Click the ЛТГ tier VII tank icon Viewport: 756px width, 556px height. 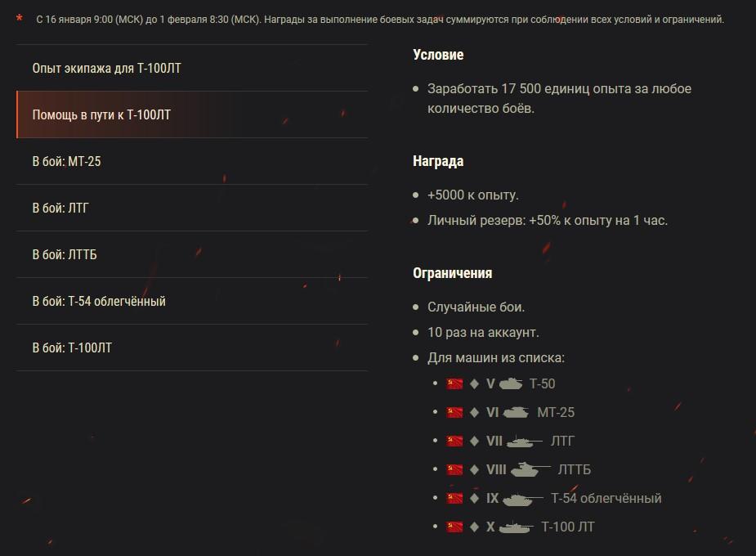(524, 441)
